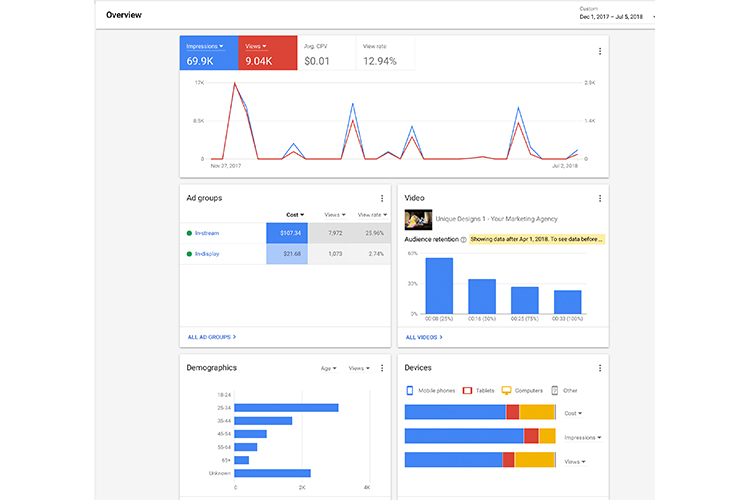Click the Overview page heading

click(124, 15)
